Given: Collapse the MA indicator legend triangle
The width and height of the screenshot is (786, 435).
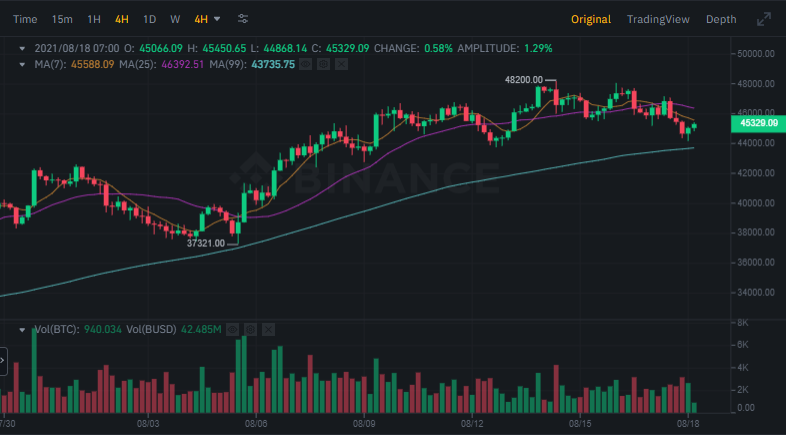Looking at the screenshot, I should point(23,64).
